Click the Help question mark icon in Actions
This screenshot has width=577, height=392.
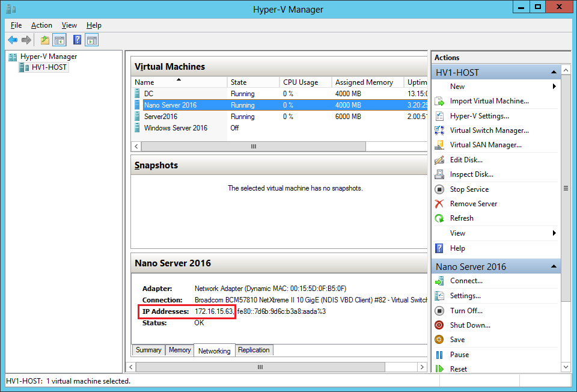439,248
